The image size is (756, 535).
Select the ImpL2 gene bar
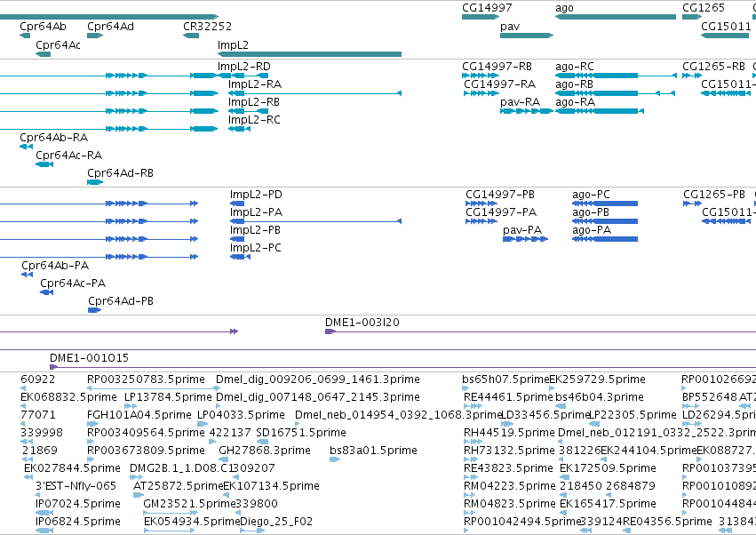click(x=309, y=54)
